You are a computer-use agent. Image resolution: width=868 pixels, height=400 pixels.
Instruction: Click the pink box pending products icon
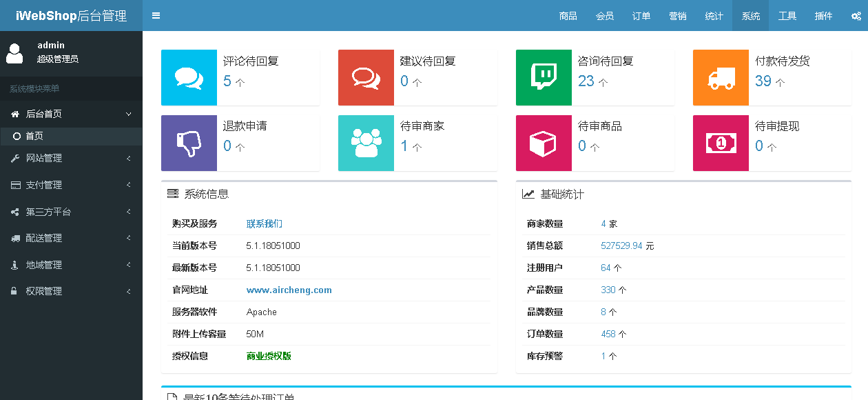pos(544,143)
